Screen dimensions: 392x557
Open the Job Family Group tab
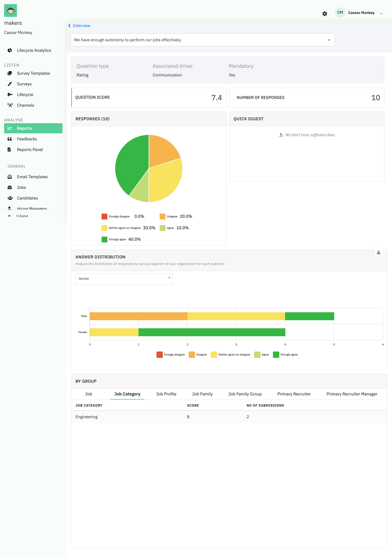click(x=245, y=394)
